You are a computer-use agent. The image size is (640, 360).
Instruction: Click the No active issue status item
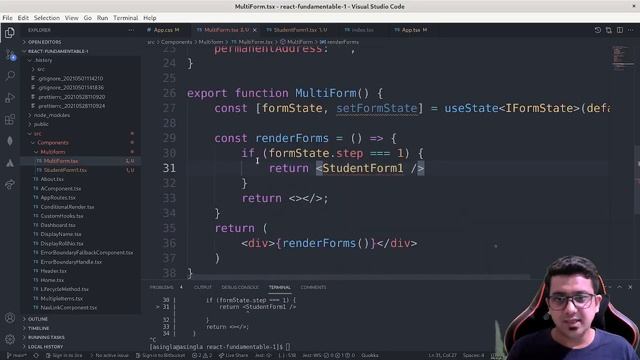click(x=109, y=356)
